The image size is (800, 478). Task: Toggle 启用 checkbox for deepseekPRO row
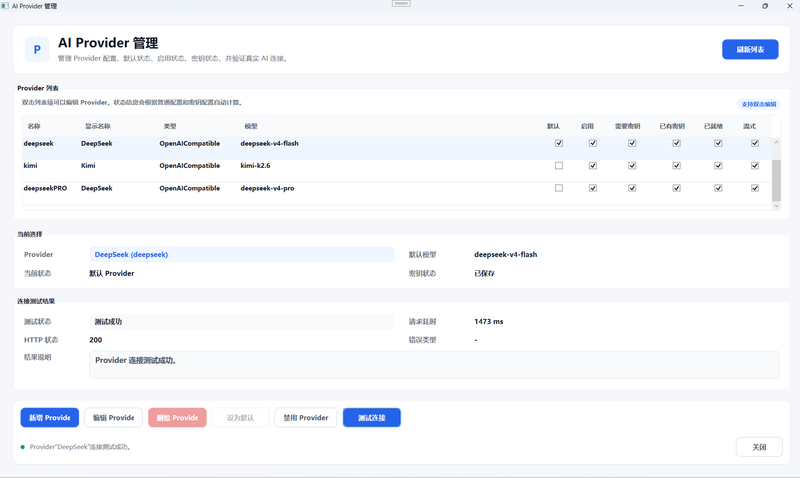click(592, 188)
